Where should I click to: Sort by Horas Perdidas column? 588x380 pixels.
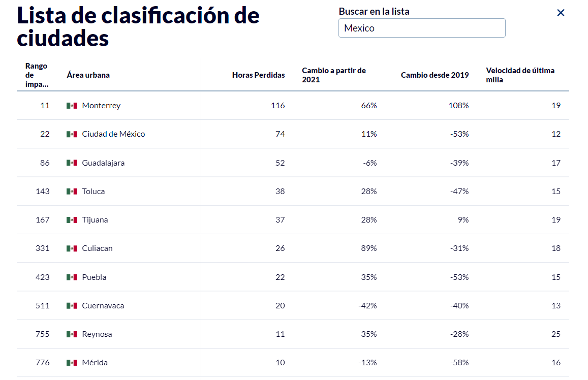click(258, 75)
